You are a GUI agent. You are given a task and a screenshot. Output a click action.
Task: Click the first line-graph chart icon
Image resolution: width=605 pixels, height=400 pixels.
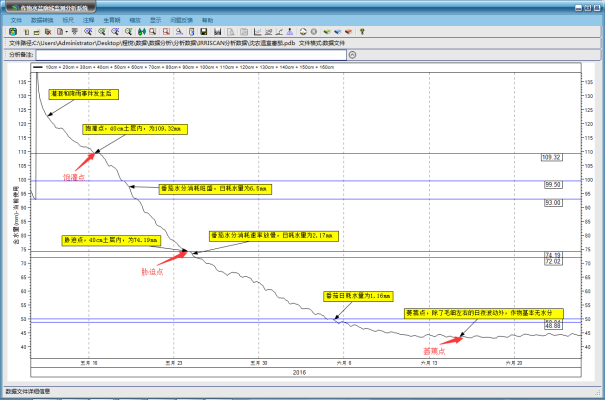tap(257, 32)
